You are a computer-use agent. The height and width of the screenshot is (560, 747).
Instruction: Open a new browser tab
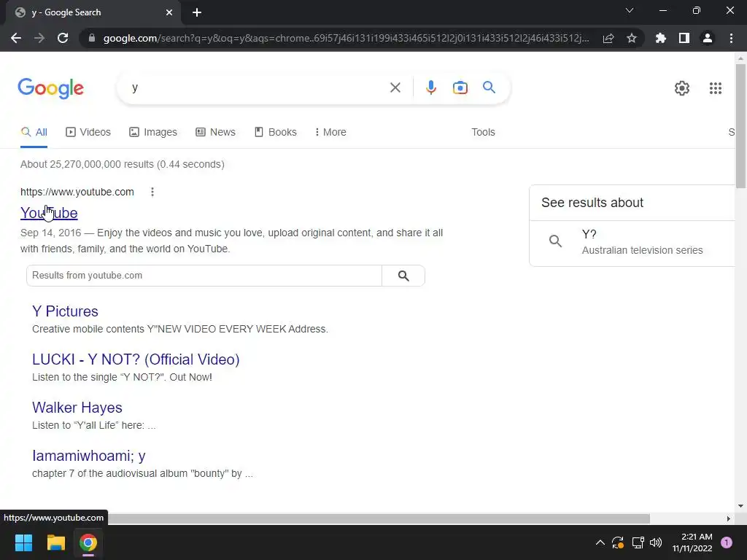(x=197, y=12)
